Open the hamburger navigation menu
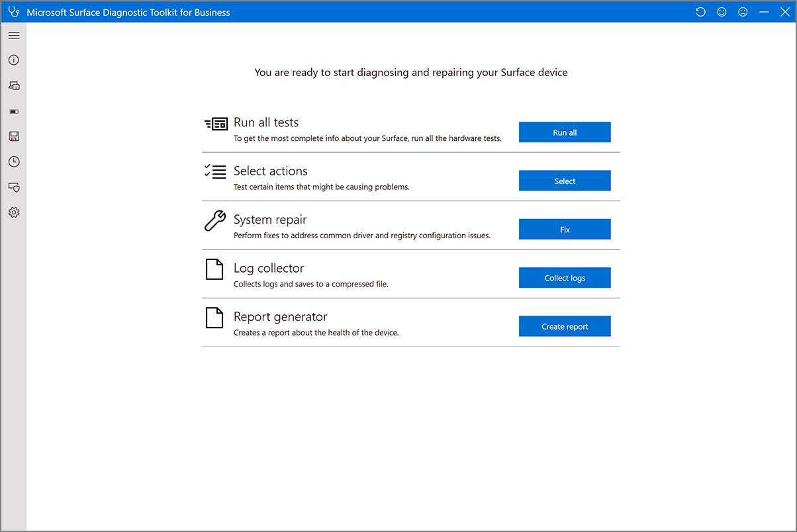 tap(13, 35)
